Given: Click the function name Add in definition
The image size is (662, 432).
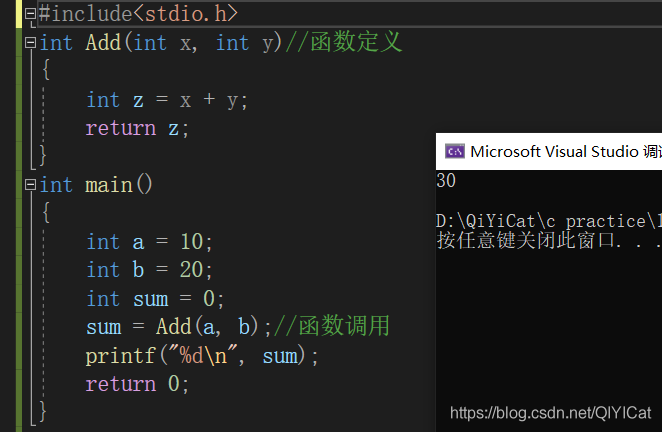Looking at the screenshot, I should pos(103,43).
